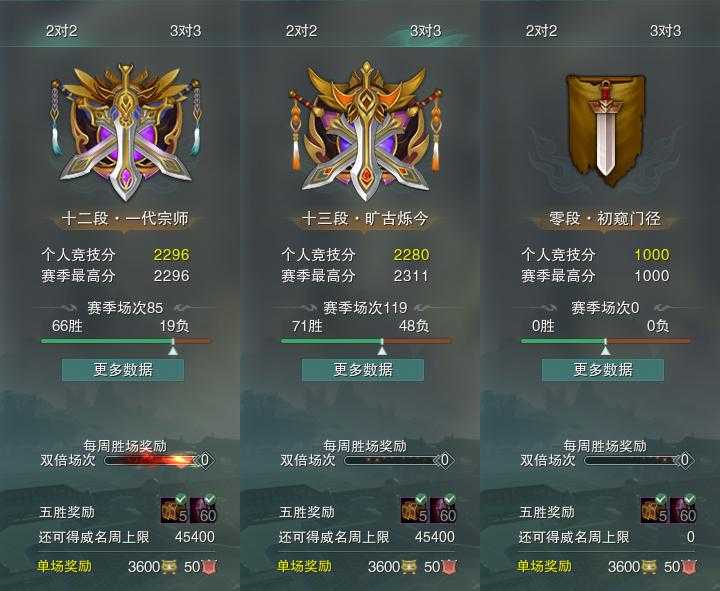Click the win-loss bar marker under 66胜 19负
This screenshot has width=720, height=591.
(x=173, y=347)
